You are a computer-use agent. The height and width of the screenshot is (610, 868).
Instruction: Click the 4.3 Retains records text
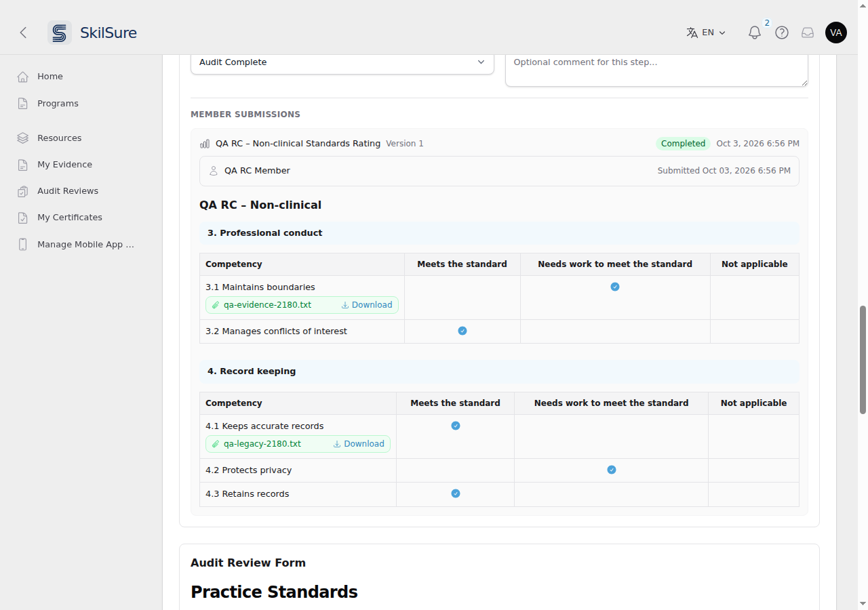point(248,494)
